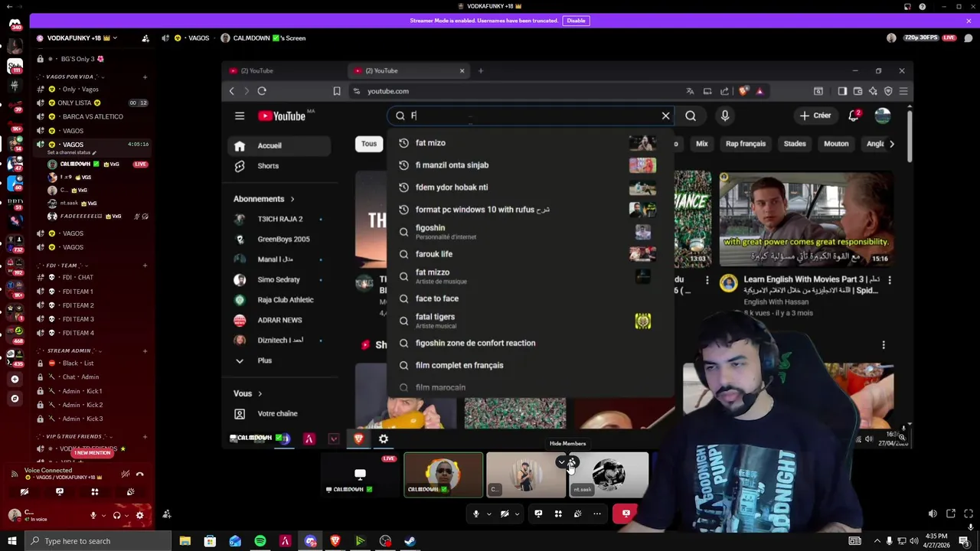Open output device dropdown next to headphones
980x551 pixels.
tap(126, 516)
